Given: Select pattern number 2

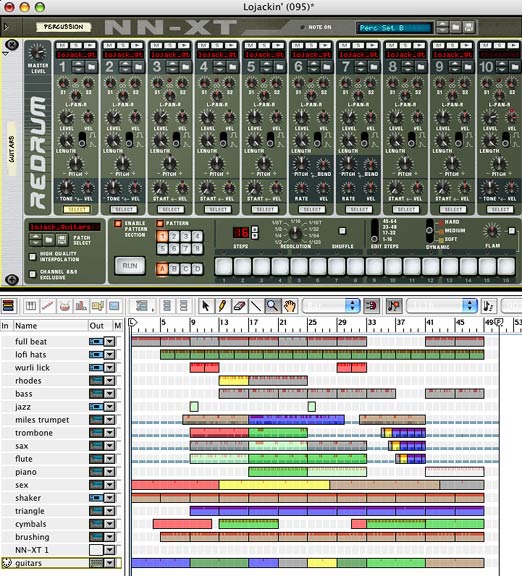Looking at the screenshot, I should point(174,236).
